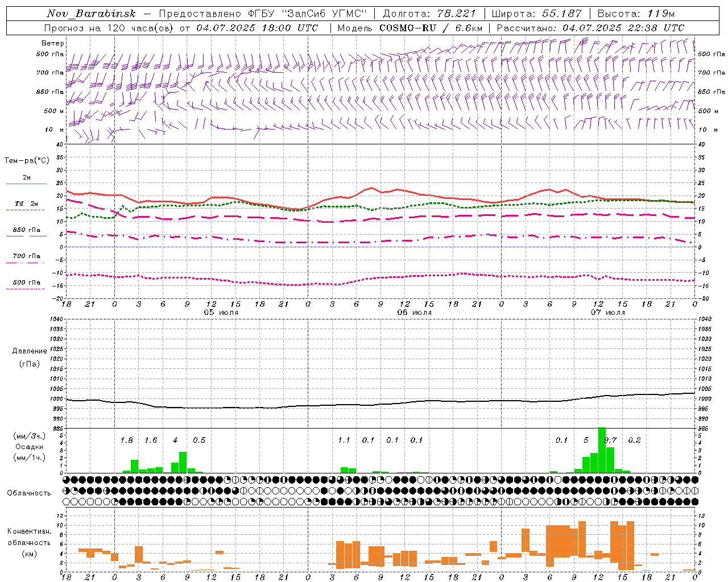The image size is (728, 582).
Task: Select the peak precipitation value 9.7
Action: point(611,440)
